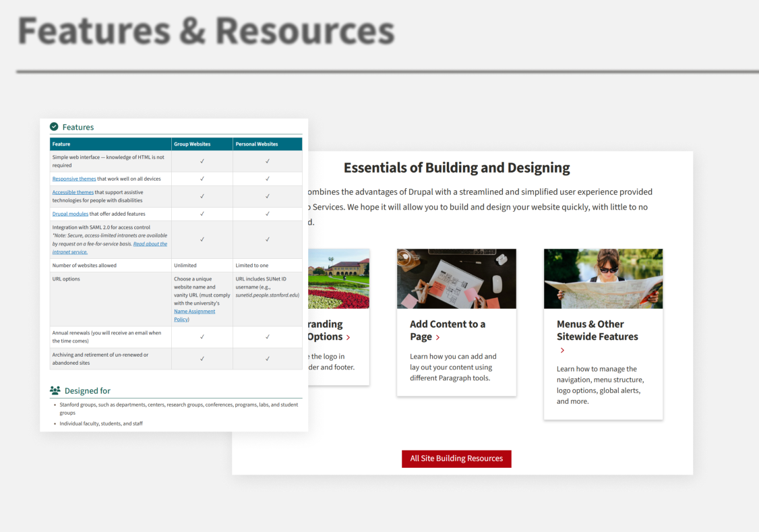Viewport: 759px width, 532px height.
Task: Open the Add Content to a Page heading
Action: click(448, 330)
